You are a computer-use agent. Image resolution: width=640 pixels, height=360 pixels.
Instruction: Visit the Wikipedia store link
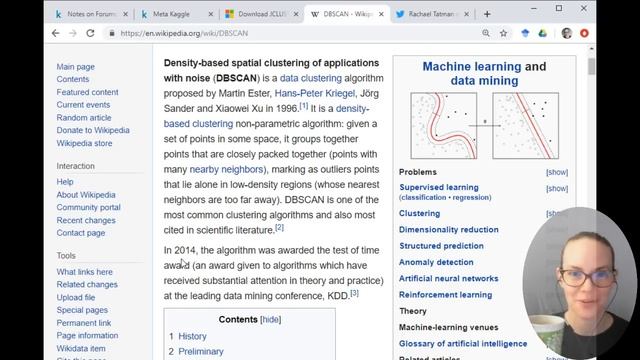84,143
